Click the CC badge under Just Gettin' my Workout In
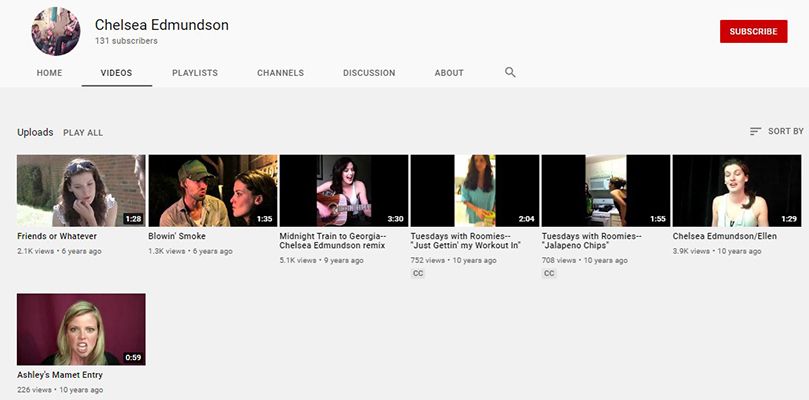The height and width of the screenshot is (400, 809). point(418,273)
